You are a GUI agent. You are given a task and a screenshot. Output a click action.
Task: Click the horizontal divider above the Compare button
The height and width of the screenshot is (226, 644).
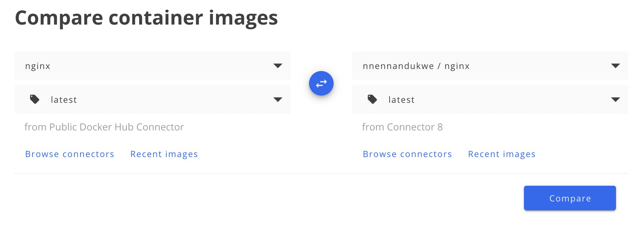coord(321,173)
